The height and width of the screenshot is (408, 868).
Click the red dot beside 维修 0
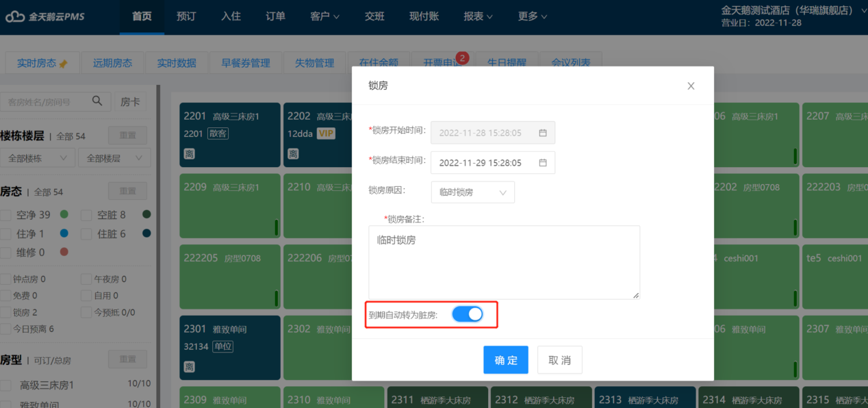(64, 252)
